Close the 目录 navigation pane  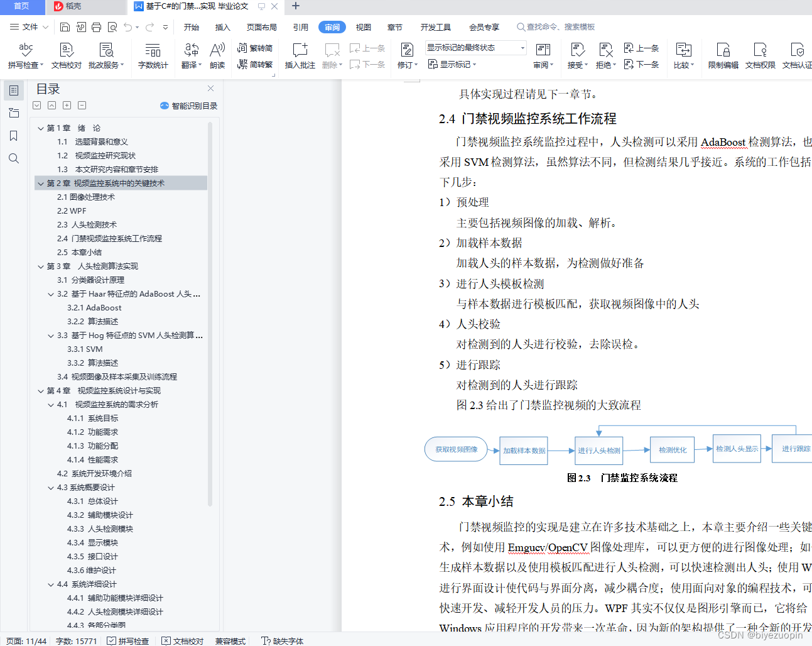point(210,89)
